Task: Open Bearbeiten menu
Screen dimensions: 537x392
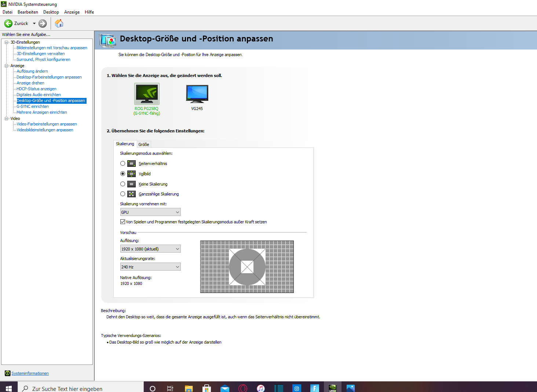Action: pyautogui.click(x=28, y=12)
